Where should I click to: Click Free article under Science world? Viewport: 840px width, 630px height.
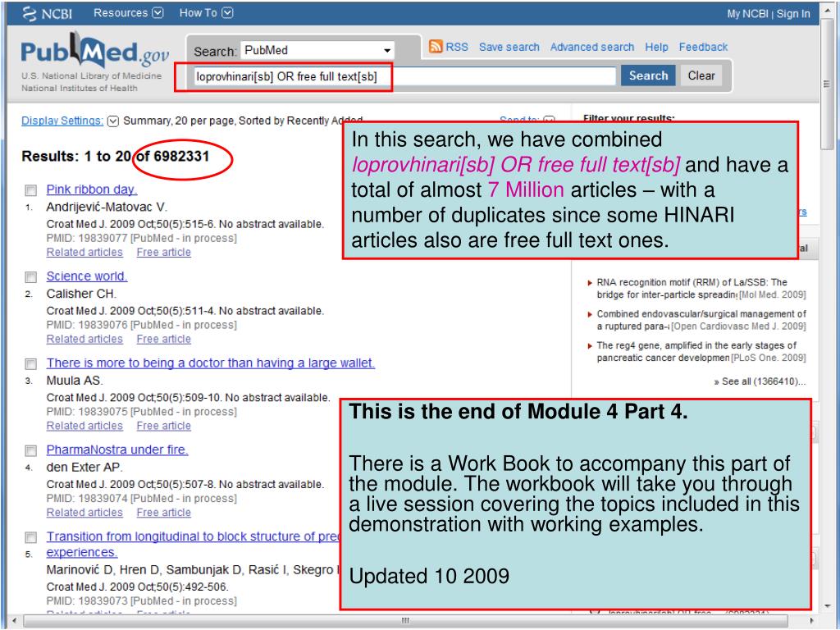click(164, 339)
